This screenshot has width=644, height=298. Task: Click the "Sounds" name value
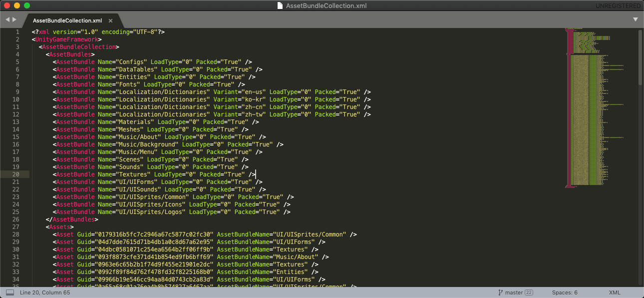(x=129, y=167)
